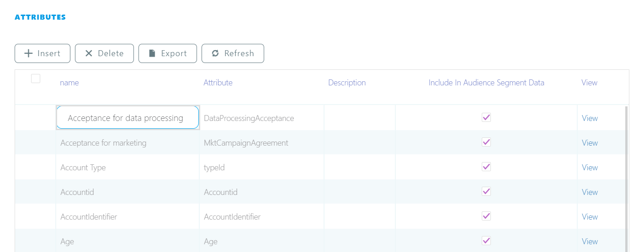
Task: Click the plus icon on Insert button
Action: point(28,53)
